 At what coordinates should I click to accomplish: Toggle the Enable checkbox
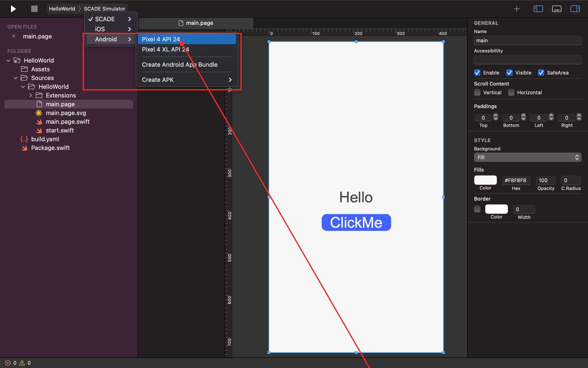pyautogui.click(x=477, y=73)
